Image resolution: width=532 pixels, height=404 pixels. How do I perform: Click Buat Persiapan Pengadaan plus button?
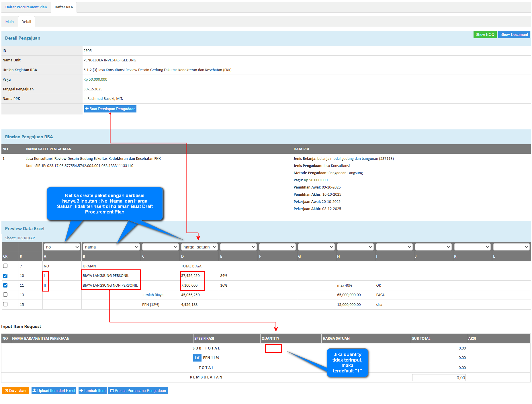110,109
